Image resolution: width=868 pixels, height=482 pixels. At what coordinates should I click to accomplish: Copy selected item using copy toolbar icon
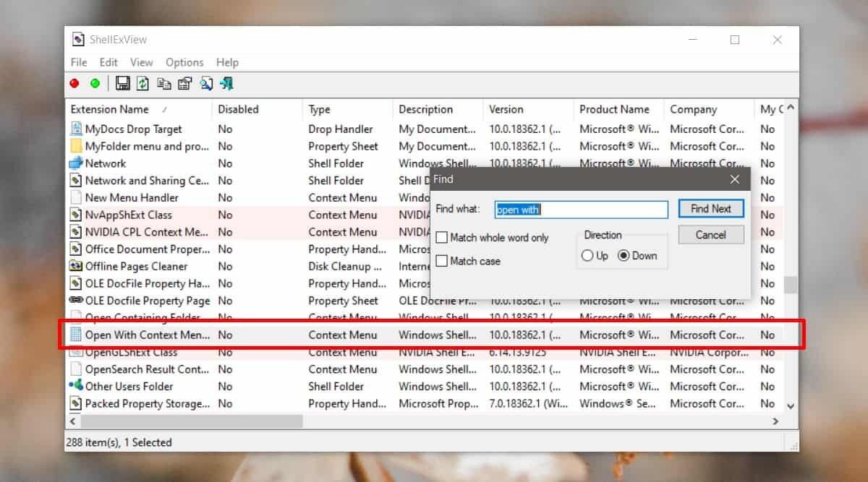(x=164, y=83)
